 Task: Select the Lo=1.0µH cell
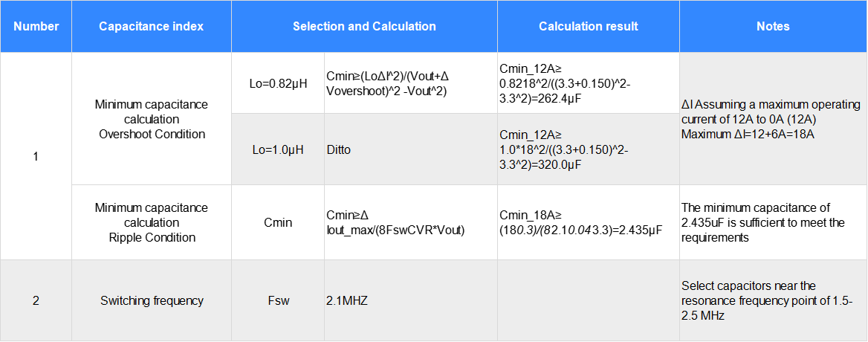[278, 149]
